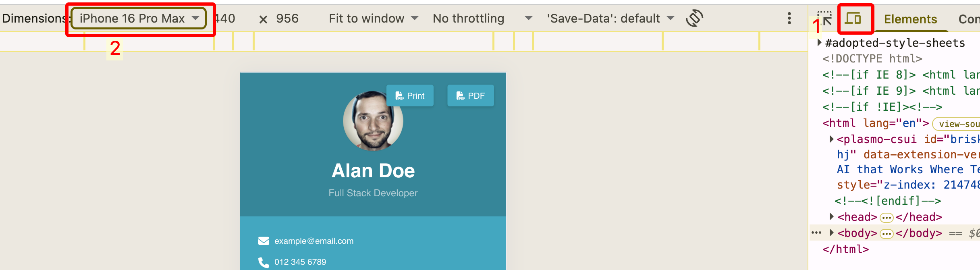Viewport: 980px width, 270px height.
Task: Click the rotate screen orientation icon
Action: (694, 18)
